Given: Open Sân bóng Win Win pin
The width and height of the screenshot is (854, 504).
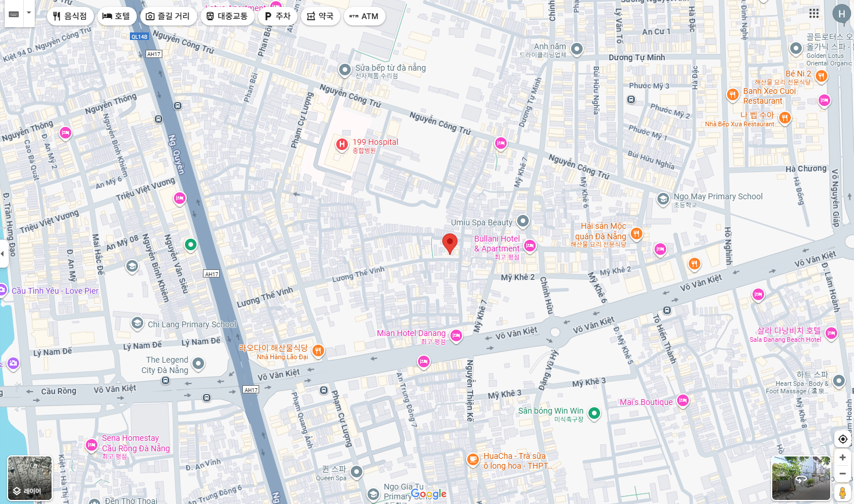Looking at the screenshot, I should coord(594,413).
